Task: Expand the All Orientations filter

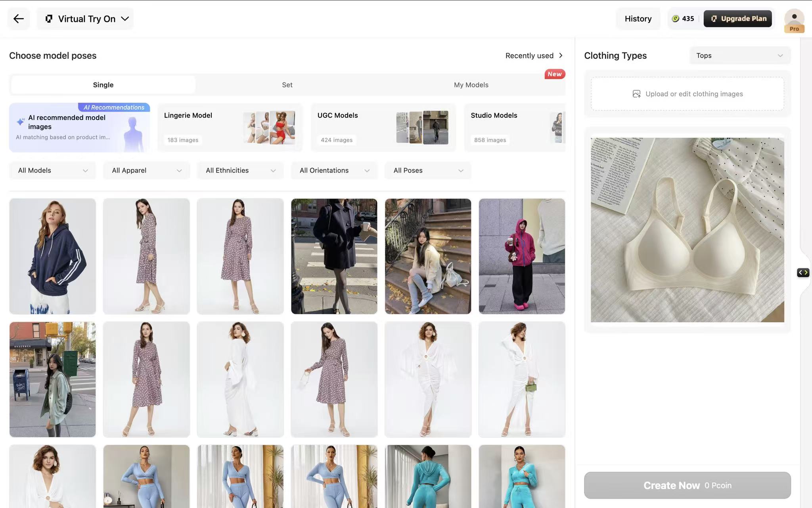Action: pos(334,170)
